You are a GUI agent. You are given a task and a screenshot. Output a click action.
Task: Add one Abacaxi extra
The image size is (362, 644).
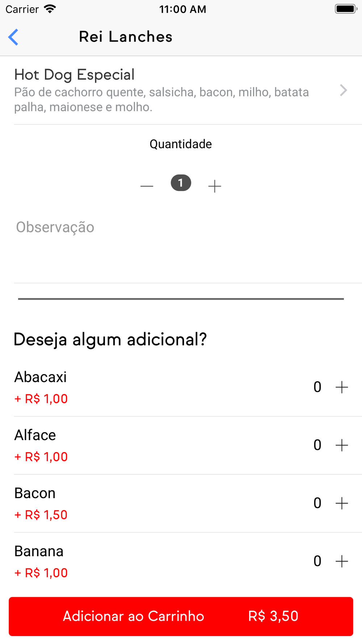(x=342, y=387)
